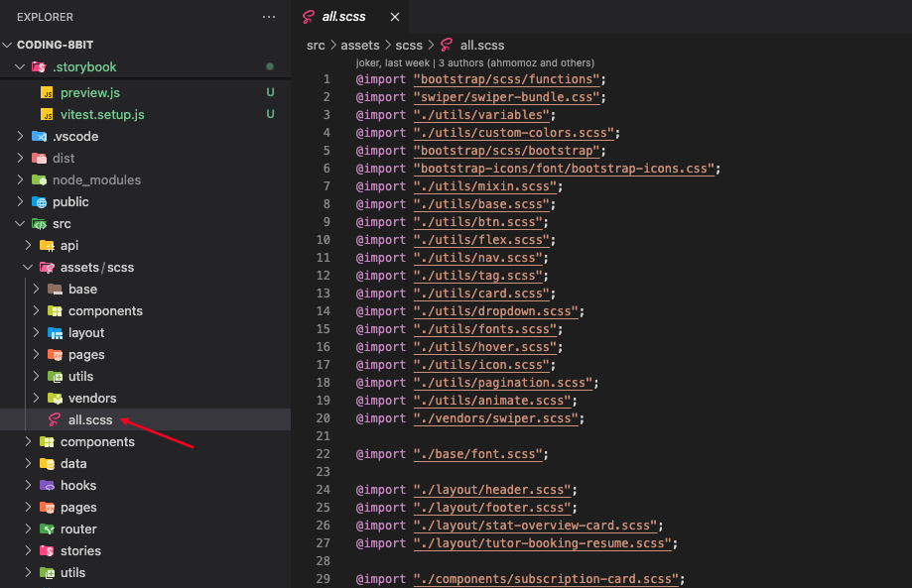Screen dimensions: 912x588
Task: Close the all.scss editor tab
Action: pyautogui.click(x=395, y=17)
